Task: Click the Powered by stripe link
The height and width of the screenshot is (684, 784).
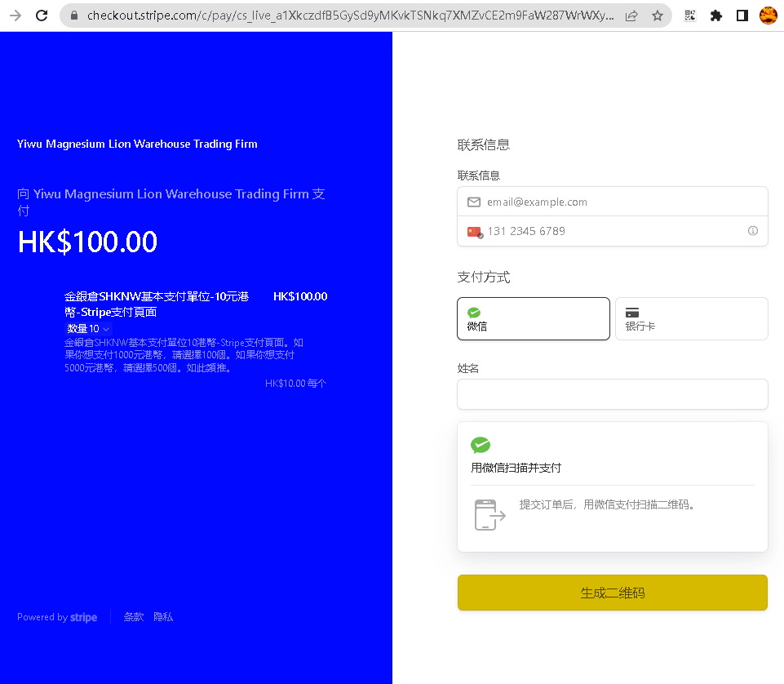Action: pyautogui.click(x=57, y=617)
